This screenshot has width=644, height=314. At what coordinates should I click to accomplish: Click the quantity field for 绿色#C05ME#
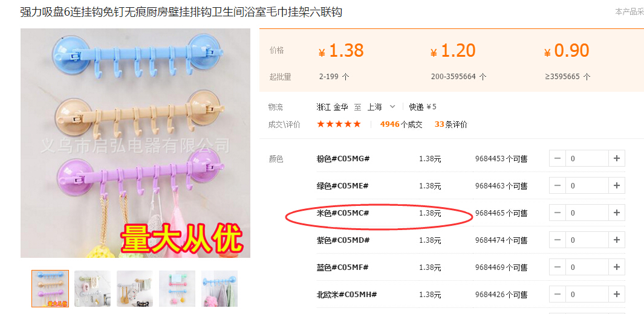click(x=587, y=186)
